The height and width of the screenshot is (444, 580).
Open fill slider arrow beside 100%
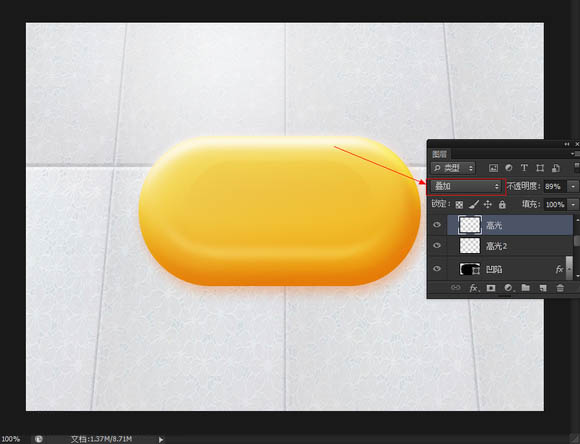tap(573, 204)
